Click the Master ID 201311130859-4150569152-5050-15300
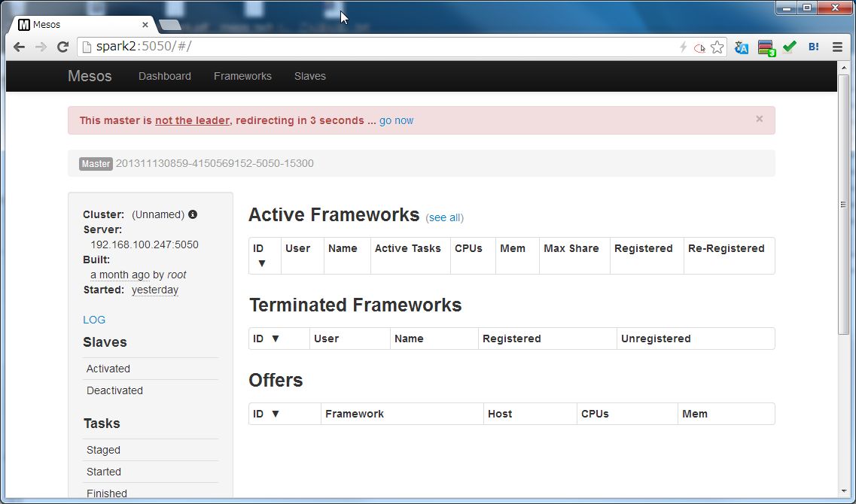The height and width of the screenshot is (504, 856). tap(215, 164)
